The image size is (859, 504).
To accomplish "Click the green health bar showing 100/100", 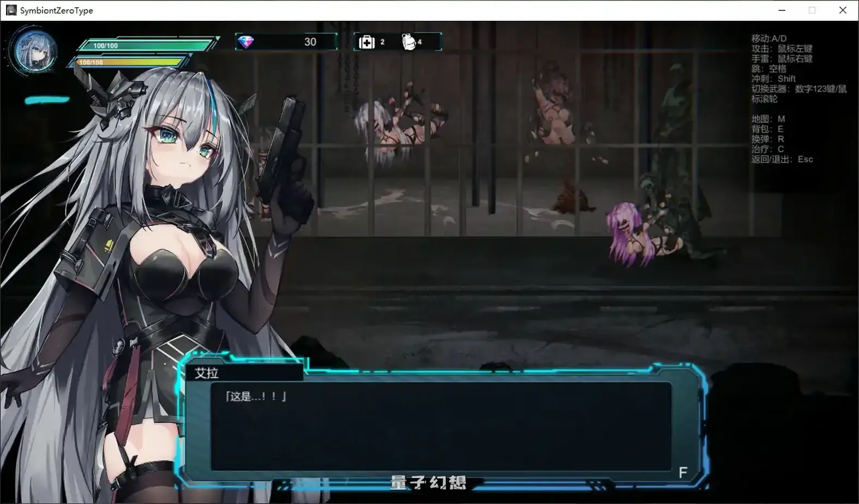I will click(x=146, y=45).
